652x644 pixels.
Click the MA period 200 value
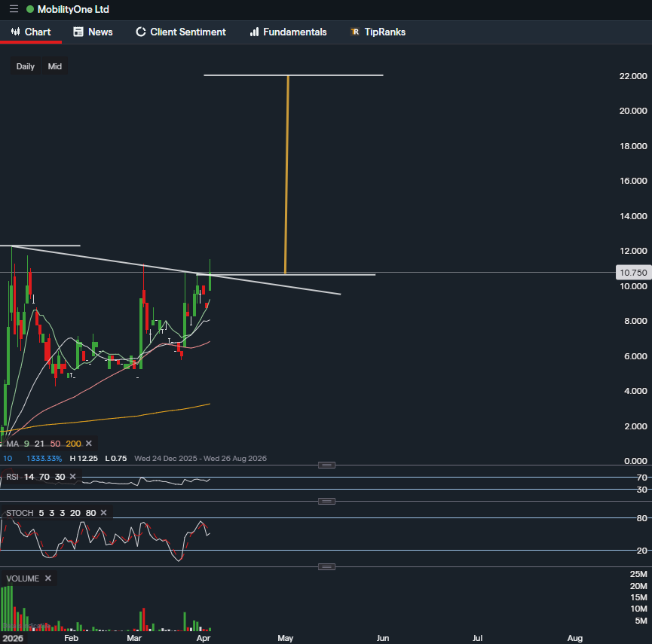pos(74,444)
